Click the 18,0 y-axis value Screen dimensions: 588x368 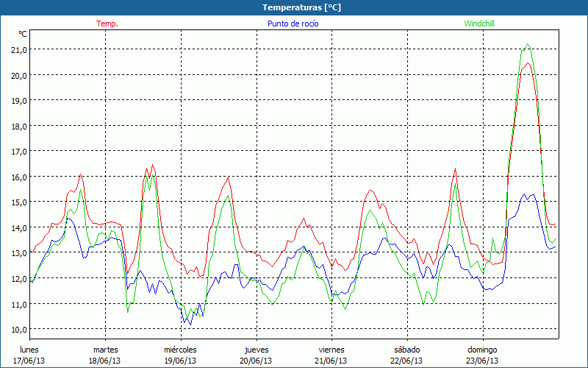pyautogui.click(x=18, y=126)
